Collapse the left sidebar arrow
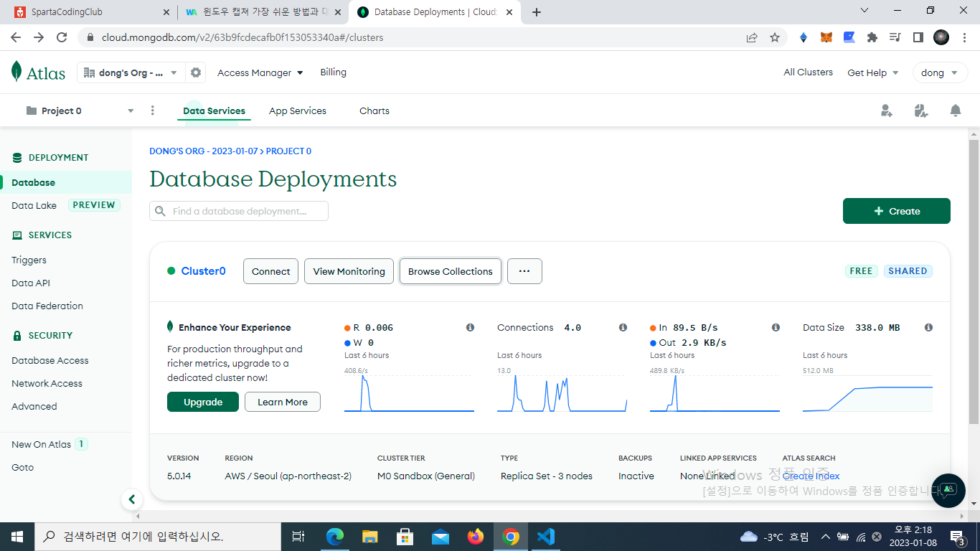Image resolution: width=980 pixels, height=551 pixels. [131, 499]
